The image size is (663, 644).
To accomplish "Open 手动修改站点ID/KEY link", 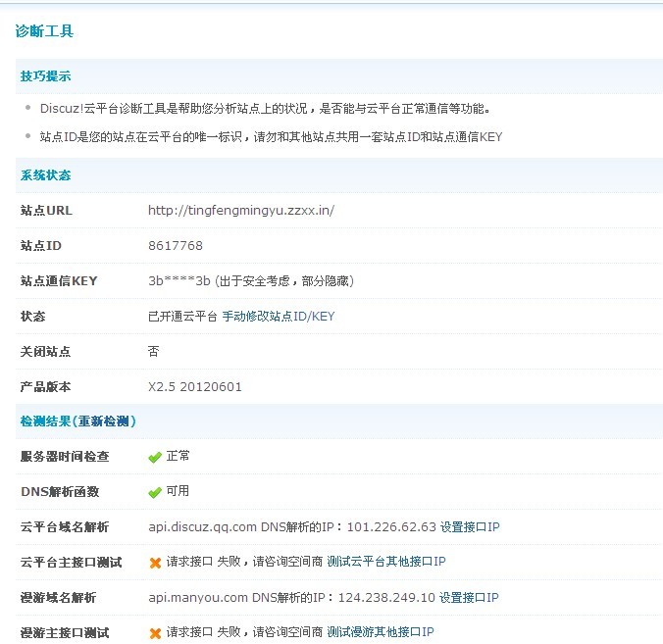I will point(279,317).
